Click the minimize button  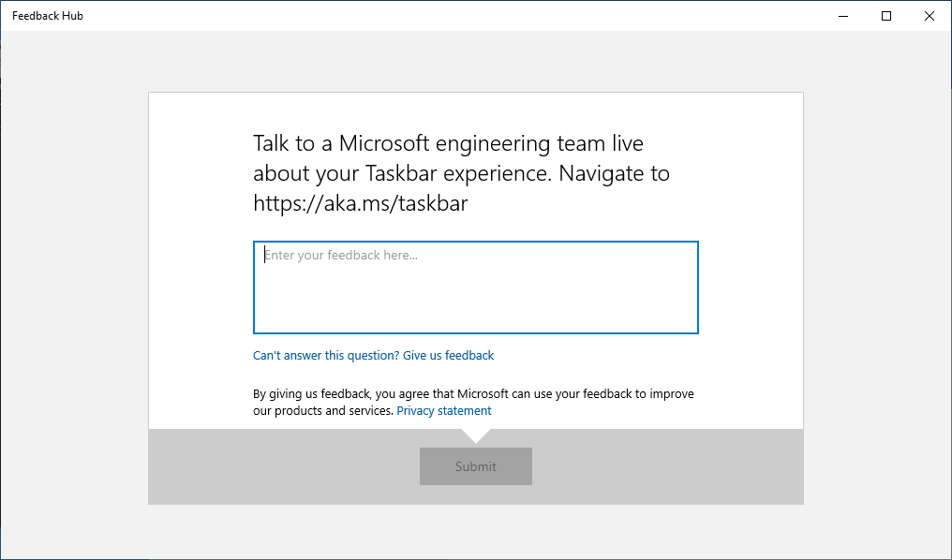point(842,16)
